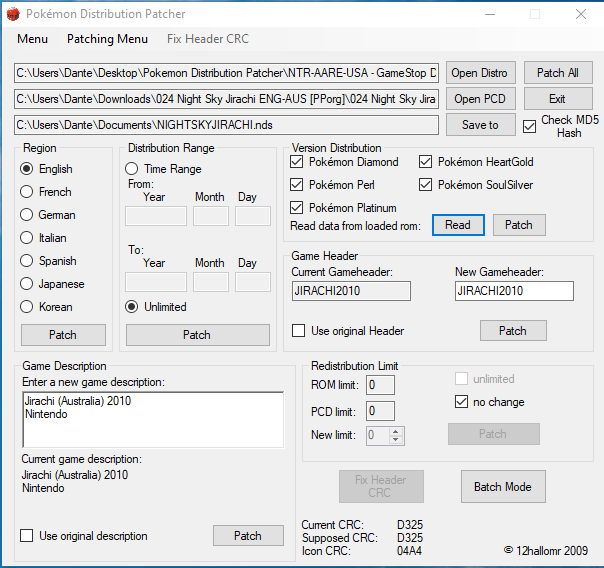Viewport: 604px width, 568px height.
Task: Click the Current Gameheader field
Action: [351, 291]
